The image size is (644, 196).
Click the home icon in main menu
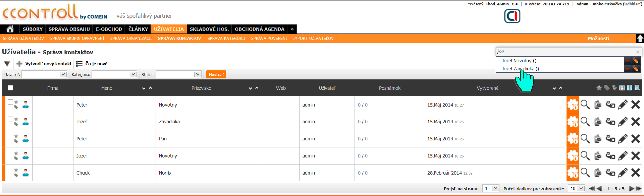click(x=10, y=29)
